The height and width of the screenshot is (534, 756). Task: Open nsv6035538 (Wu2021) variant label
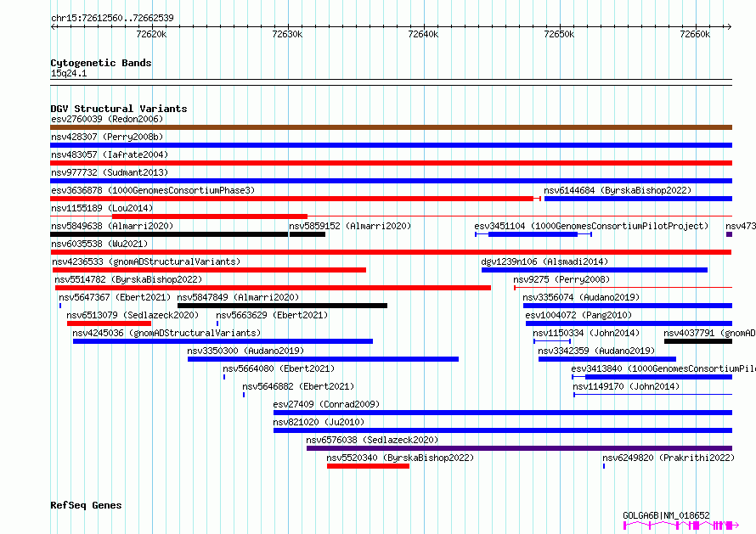99,244
